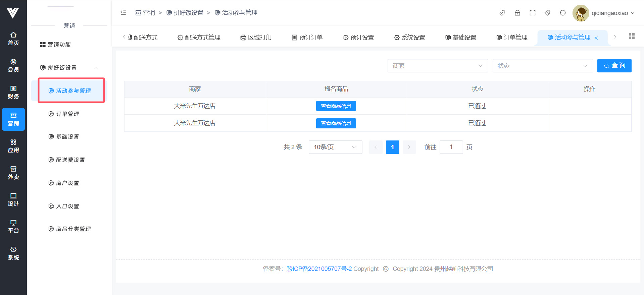This screenshot has width=644, height=295.
Task: Click first row 查看商品信息 button
Action: (336, 106)
